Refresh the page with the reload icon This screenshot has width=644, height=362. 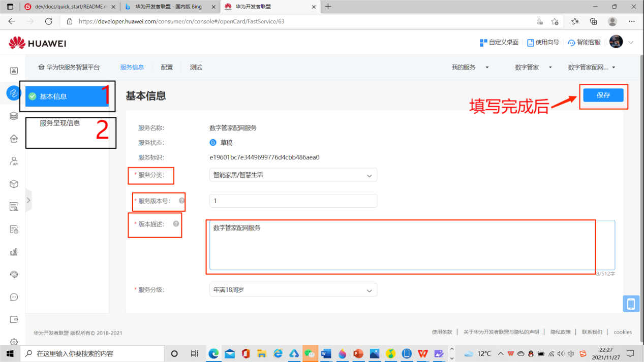49,21
